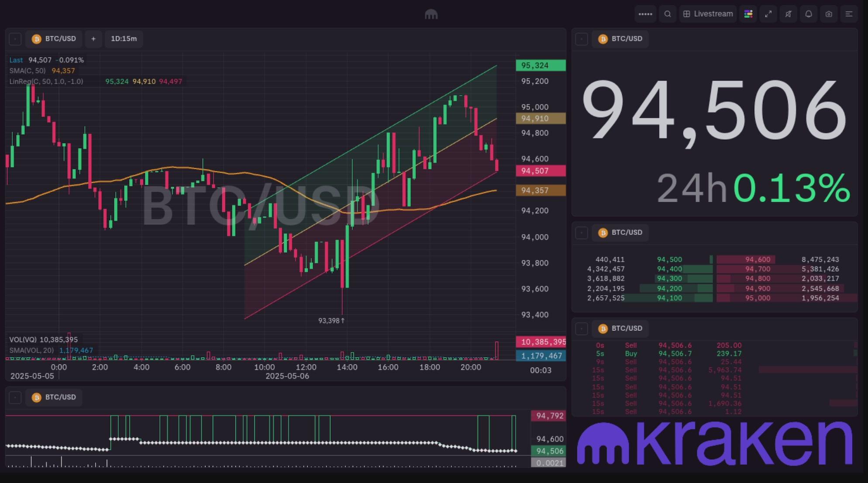Toggle the muted sound icon
This screenshot has height=483, width=868.
789,14
